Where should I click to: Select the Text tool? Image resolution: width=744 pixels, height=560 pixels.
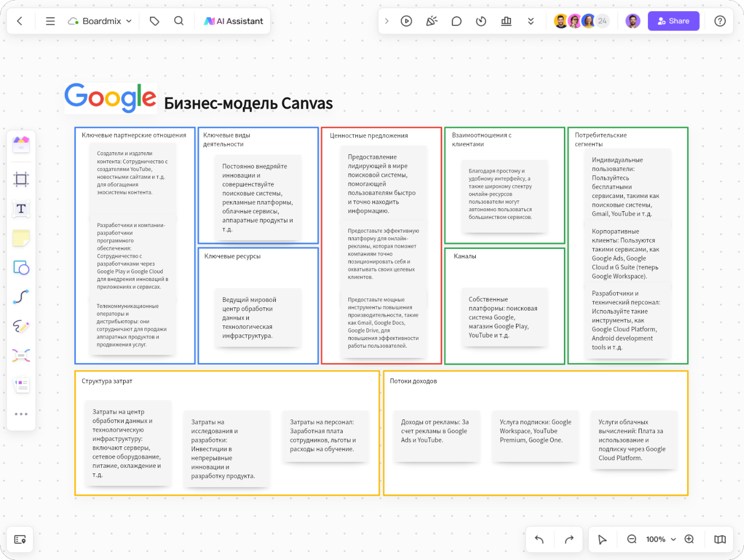click(21, 209)
